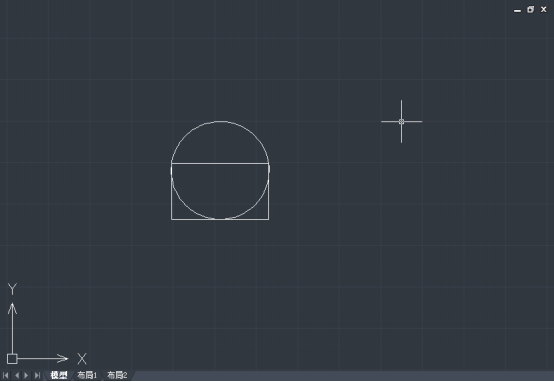554x382 pixels.
Task: Select the circle at its top point
Action: tap(220, 121)
